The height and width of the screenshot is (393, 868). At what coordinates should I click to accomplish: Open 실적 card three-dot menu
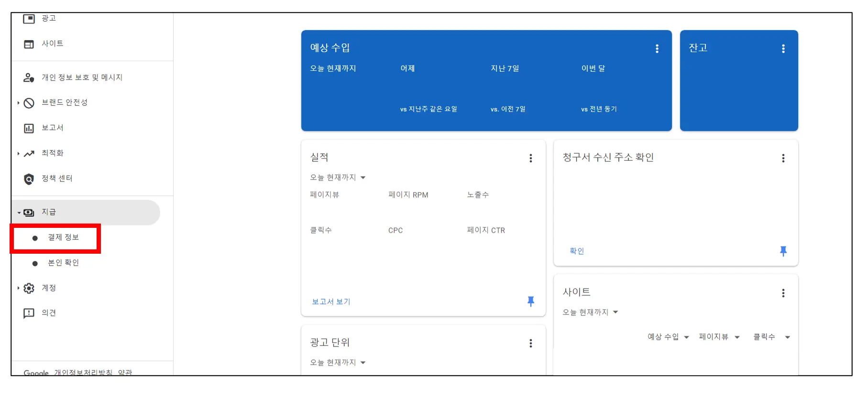(x=531, y=158)
